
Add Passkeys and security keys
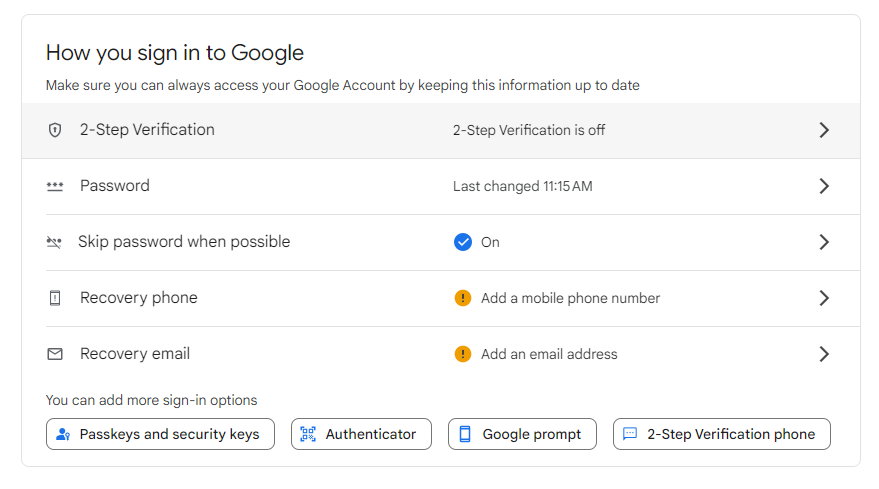pos(160,434)
